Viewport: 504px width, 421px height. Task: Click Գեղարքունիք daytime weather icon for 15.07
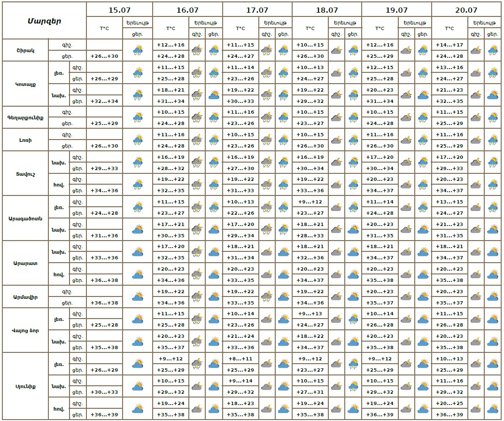tap(138, 117)
